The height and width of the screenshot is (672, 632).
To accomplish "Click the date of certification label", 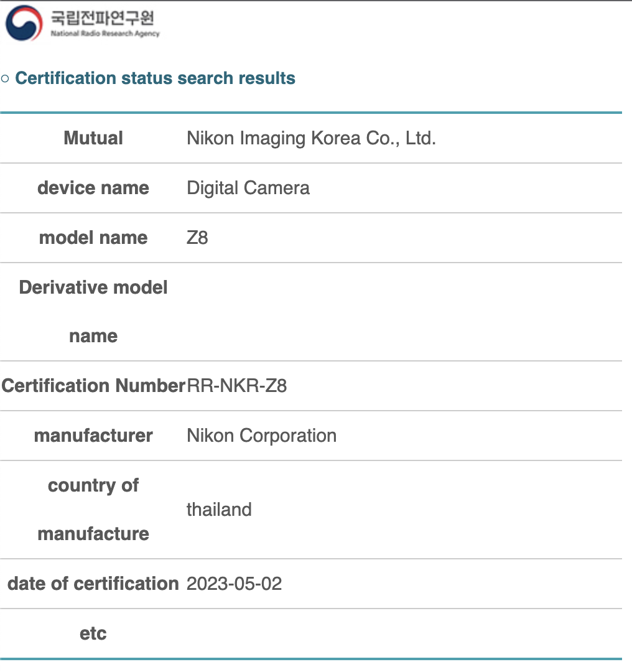I will pos(93,584).
